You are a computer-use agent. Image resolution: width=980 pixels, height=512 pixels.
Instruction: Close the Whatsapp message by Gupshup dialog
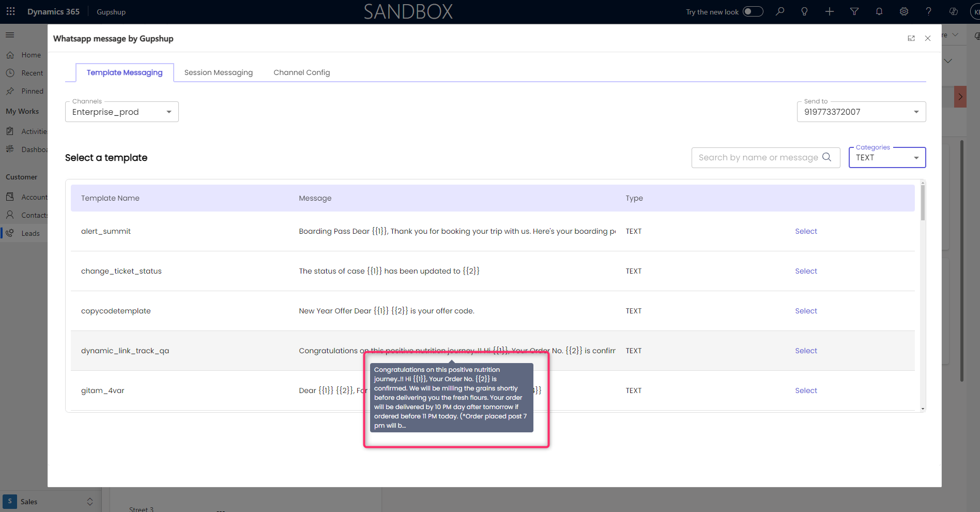pyautogui.click(x=928, y=38)
